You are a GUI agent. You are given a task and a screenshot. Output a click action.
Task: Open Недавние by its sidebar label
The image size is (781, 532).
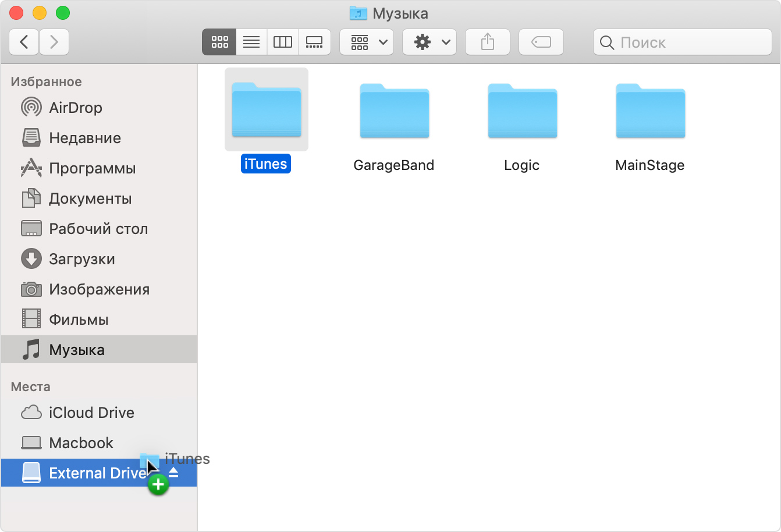[85, 138]
